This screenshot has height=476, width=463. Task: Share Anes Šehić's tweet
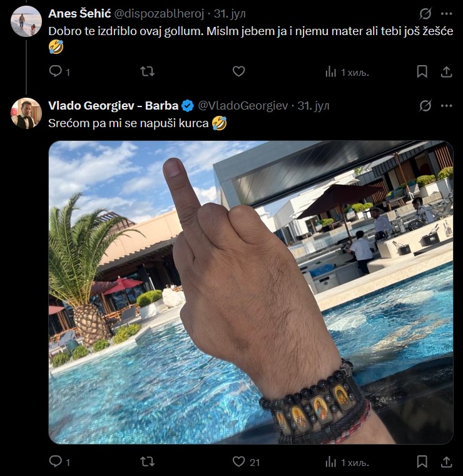point(446,71)
